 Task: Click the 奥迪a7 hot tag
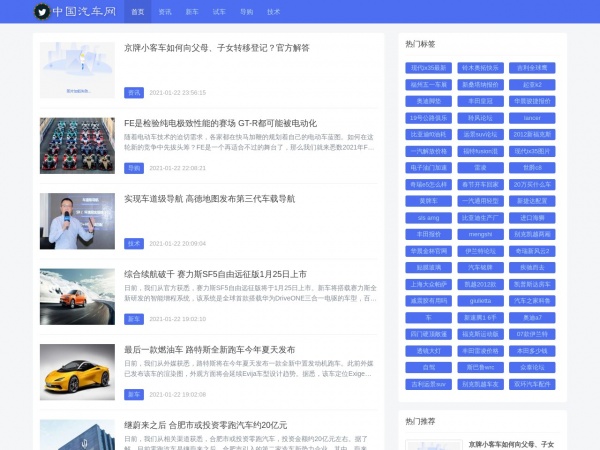pyautogui.click(x=532, y=318)
